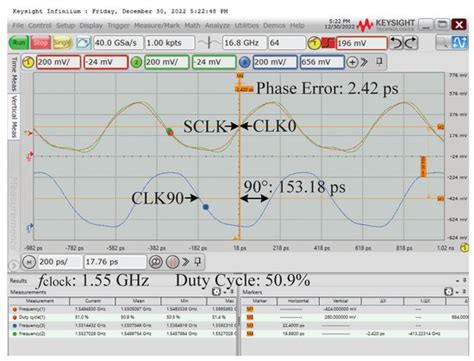The width and height of the screenshot is (474, 361).
Task: Edit channel 1 offset -24 mV field
Action: coord(106,62)
